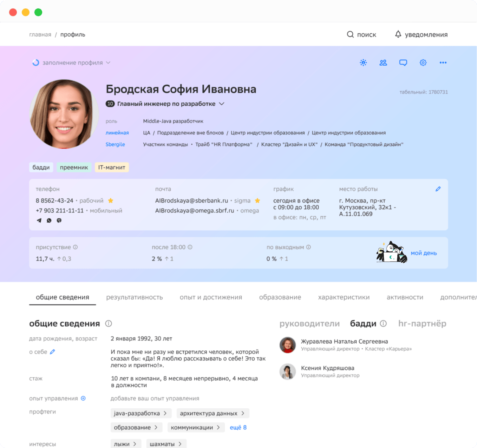Add management experience with plus icon

(x=83, y=398)
